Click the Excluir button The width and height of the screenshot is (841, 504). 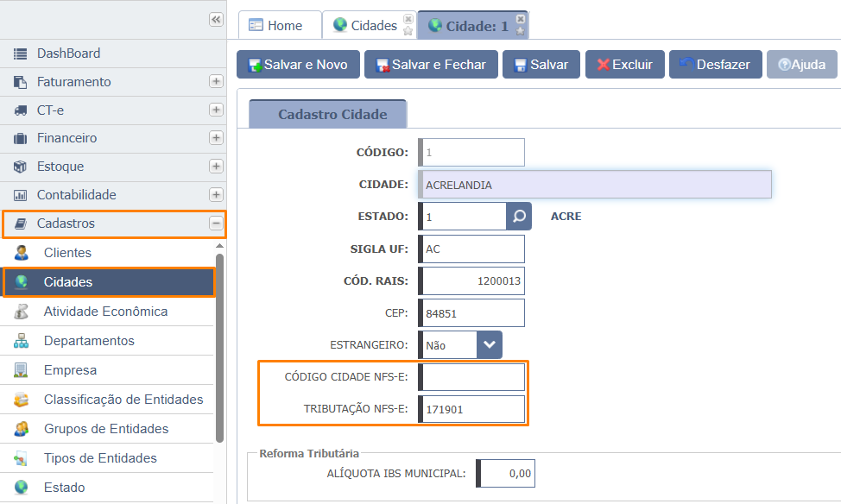click(625, 65)
